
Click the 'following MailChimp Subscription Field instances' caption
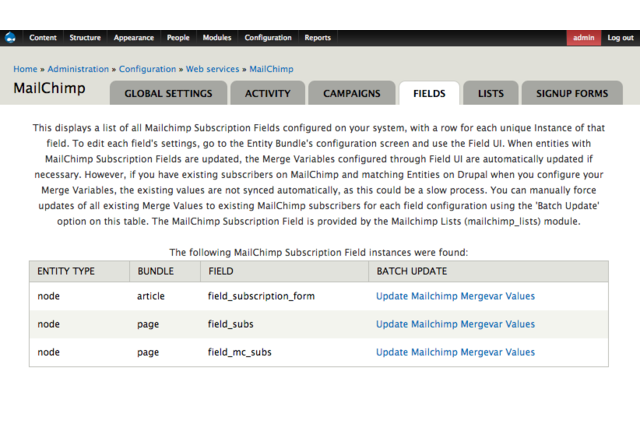tap(319, 252)
